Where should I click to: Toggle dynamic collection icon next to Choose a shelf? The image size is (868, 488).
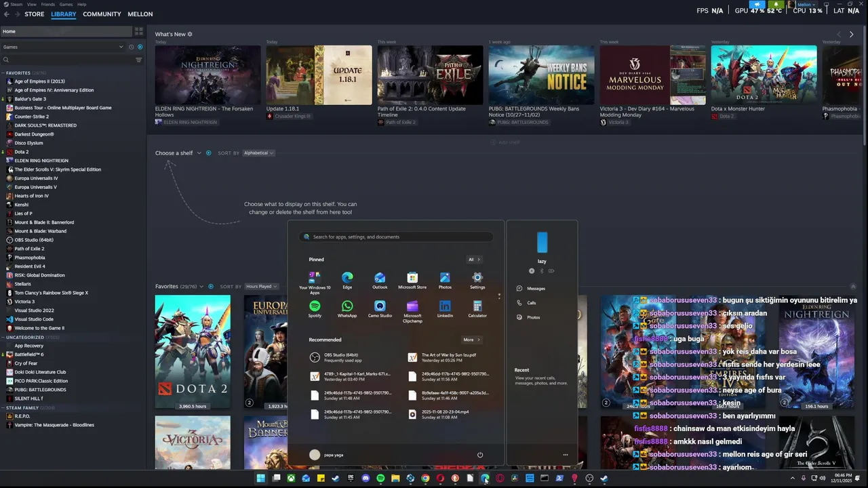(x=208, y=153)
